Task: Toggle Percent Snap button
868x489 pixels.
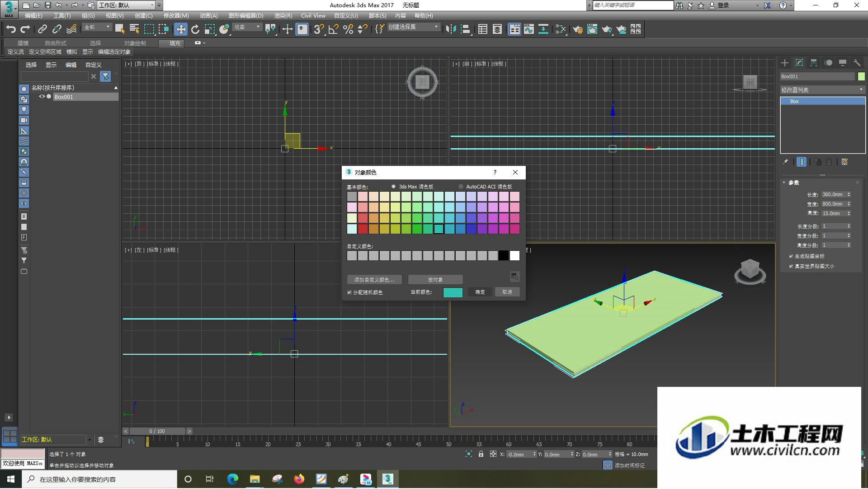Action: click(x=348, y=29)
